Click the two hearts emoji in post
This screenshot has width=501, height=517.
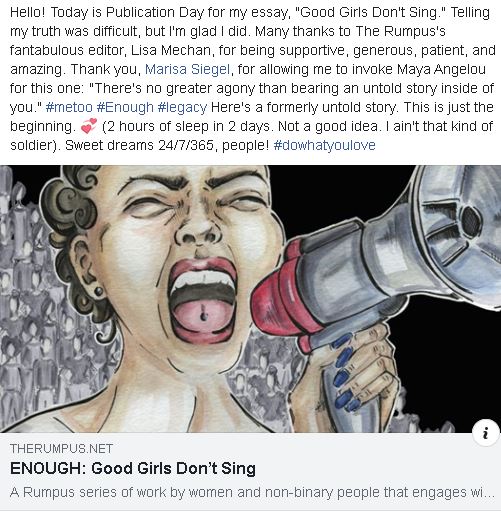pos(89,126)
